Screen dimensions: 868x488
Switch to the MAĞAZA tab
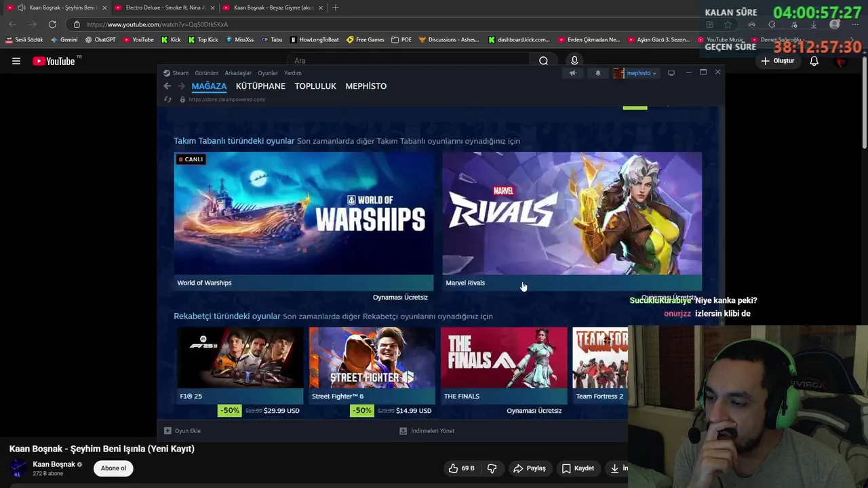[209, 86]
